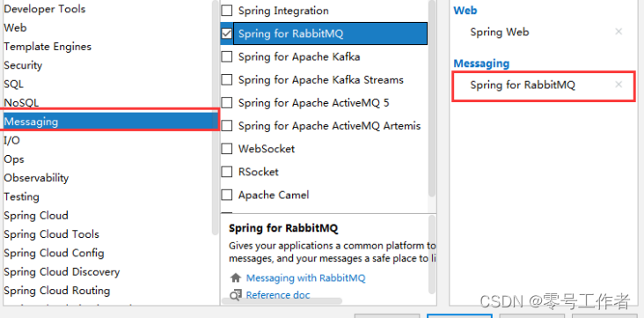The height and width of the screenshot is (318, 644).
Task: Enable Spring for Apache ActiveMQ 5
Action: tap(227, 102)
